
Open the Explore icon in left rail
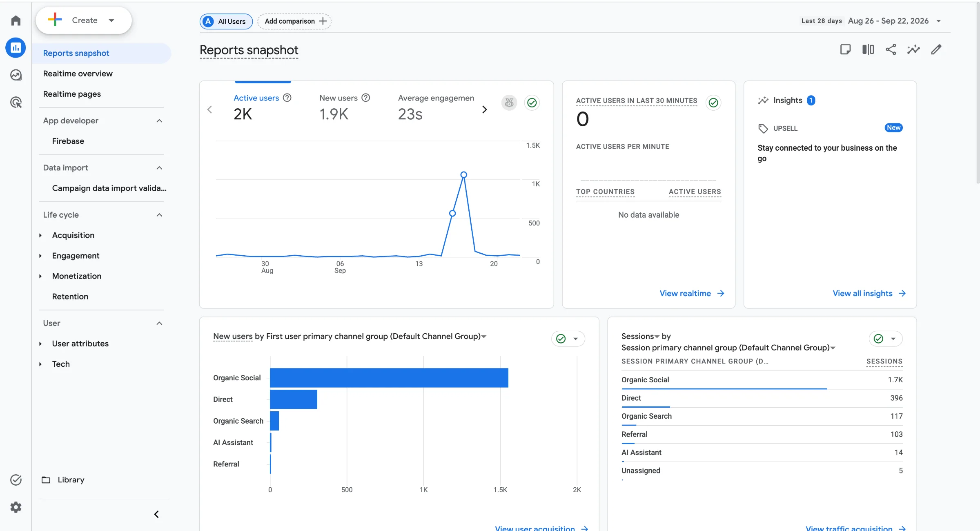(16, 75)
